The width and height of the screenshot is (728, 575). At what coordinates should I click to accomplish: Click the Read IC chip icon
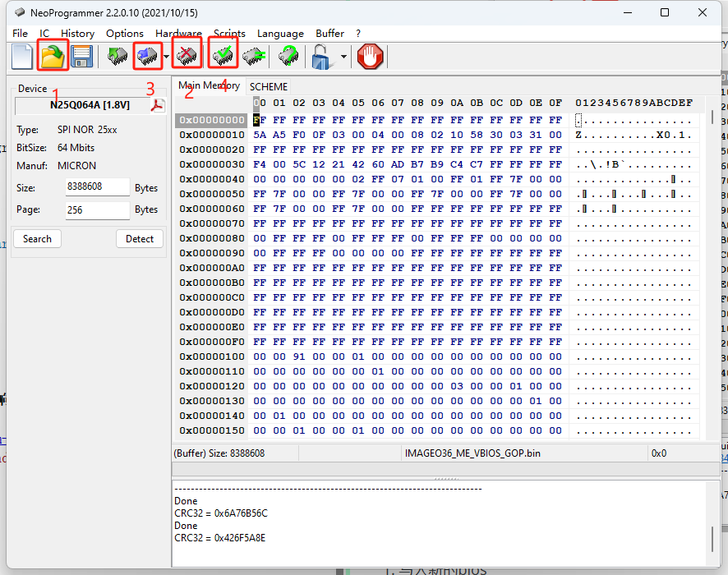[117, 56]
